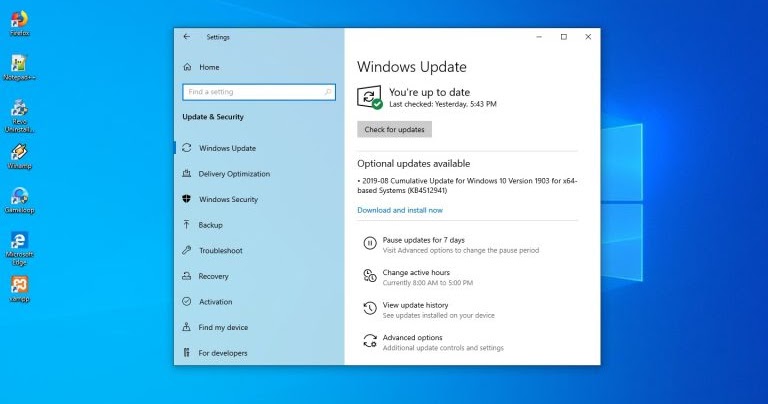Image resolution: width=768 pixels, height=404 pixels.
Task: Click the You're up to date text
Action: (430, 92)
